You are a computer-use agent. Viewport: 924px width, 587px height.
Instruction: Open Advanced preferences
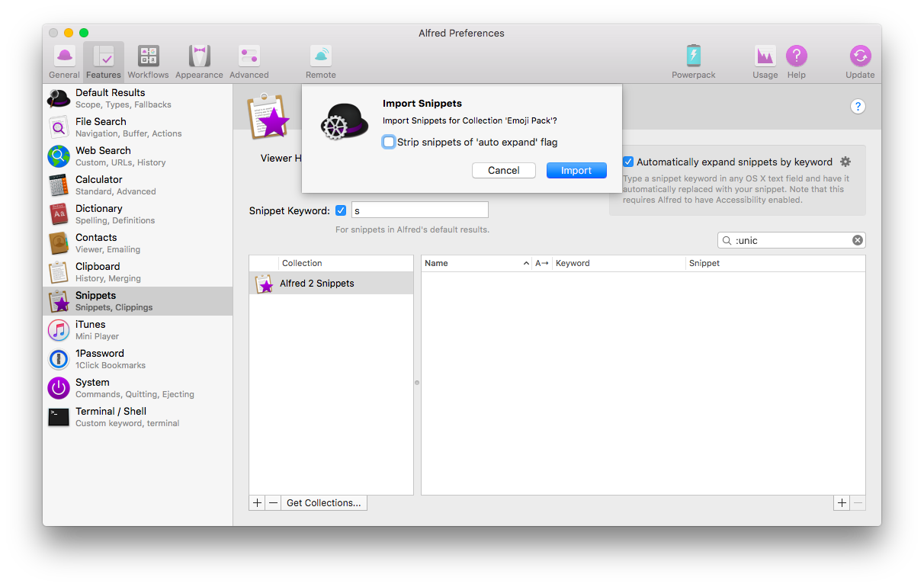click(249, 62)
